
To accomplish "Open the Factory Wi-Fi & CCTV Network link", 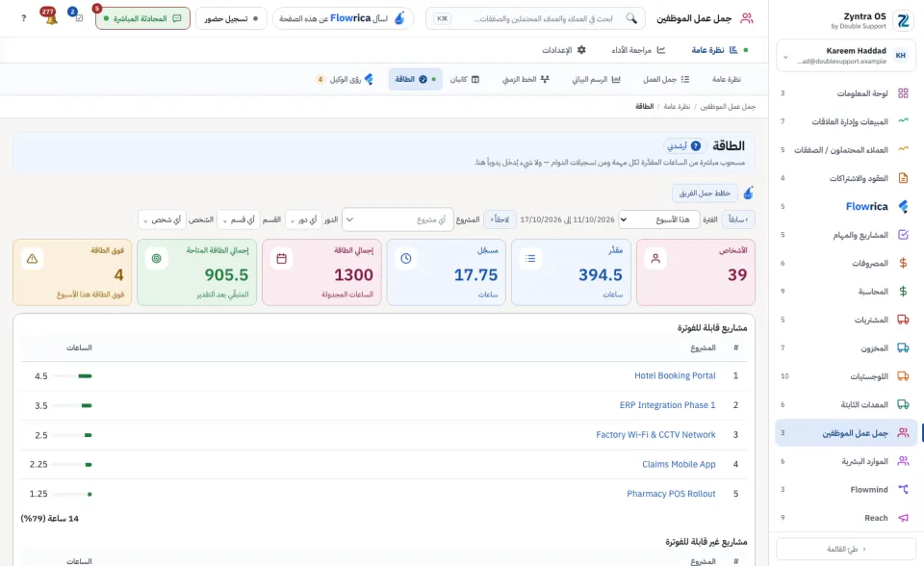I will pos(655,434).
